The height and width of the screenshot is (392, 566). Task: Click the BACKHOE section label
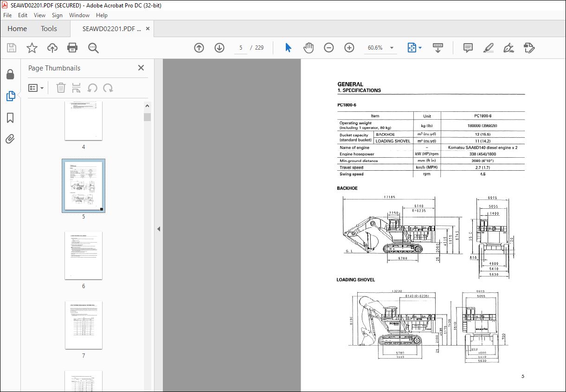347,188
